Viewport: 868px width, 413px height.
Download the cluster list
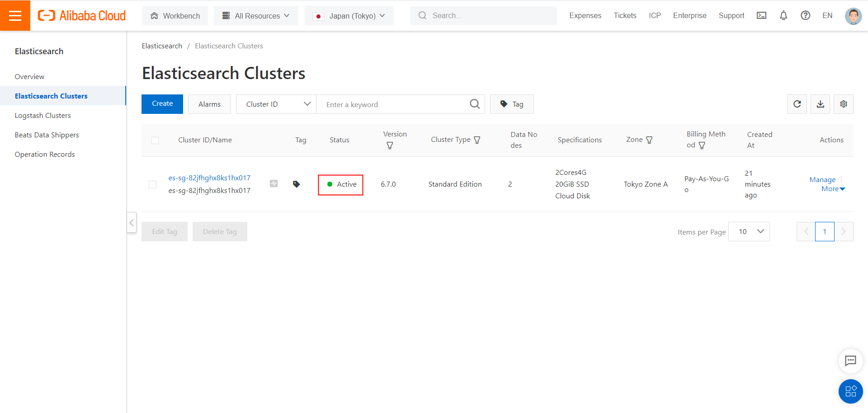tap(820, 104)
